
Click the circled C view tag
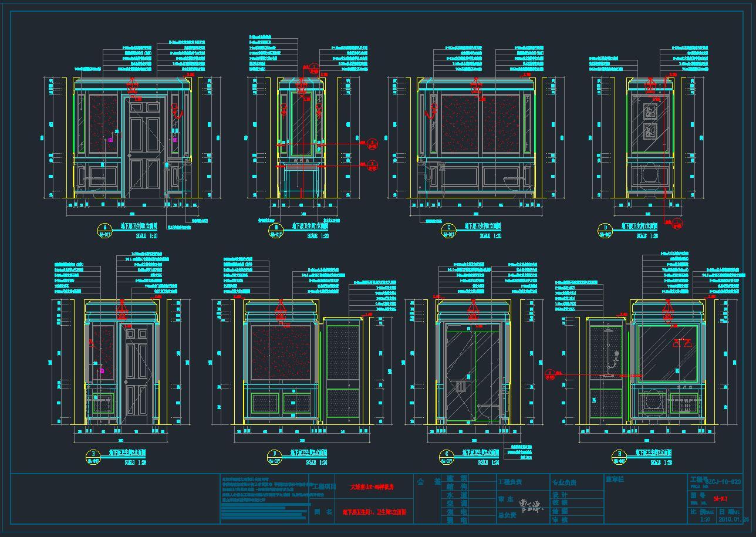point(449,230)
